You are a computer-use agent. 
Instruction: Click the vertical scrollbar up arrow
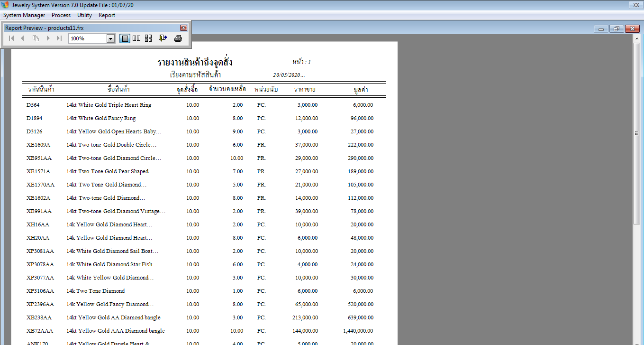click(637, 38)
